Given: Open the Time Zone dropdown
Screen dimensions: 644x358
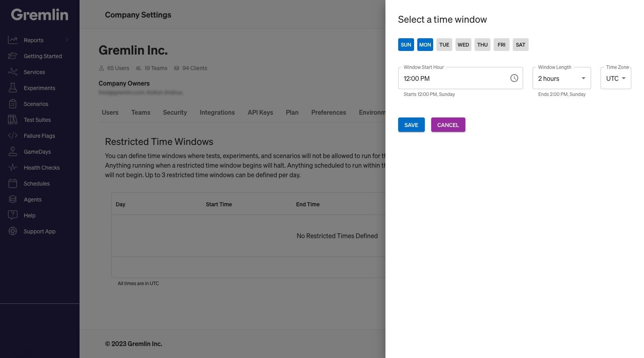Looking at the screenshot, I should (x=616, y=78).
